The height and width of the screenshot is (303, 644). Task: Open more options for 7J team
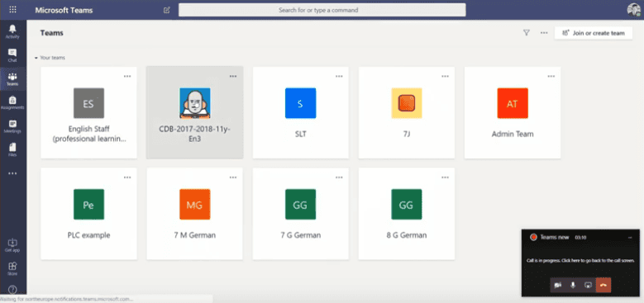[x=446, y=76]
